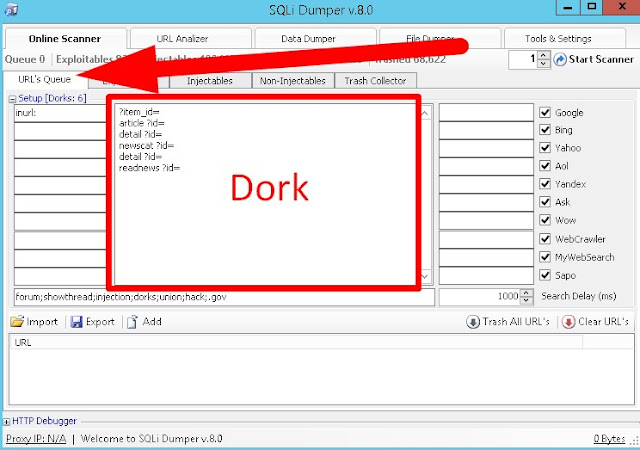Decrease the Search Delay value

[527, 301]
